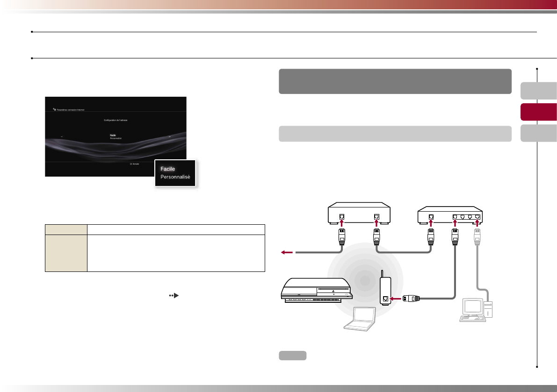Click the small gray note label
Viewport: 557px width, 392px height.
pyautogui.click(x=292, y=356)
